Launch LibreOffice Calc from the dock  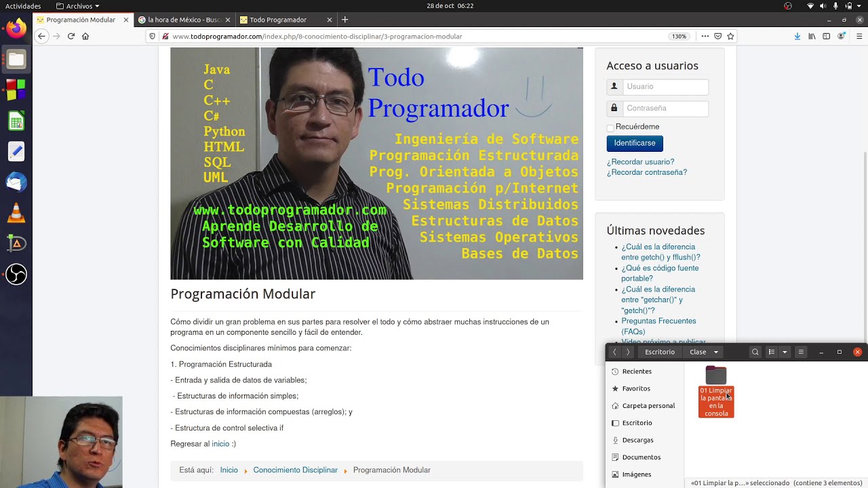pyautogui.click(x=16, y=121)
